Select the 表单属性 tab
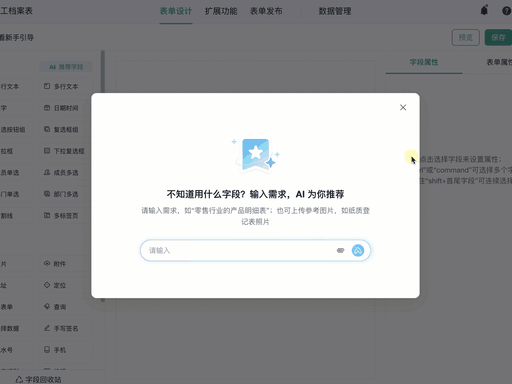Image resolution: width=512 pixels, height=384 pixels. click(499, 62)
